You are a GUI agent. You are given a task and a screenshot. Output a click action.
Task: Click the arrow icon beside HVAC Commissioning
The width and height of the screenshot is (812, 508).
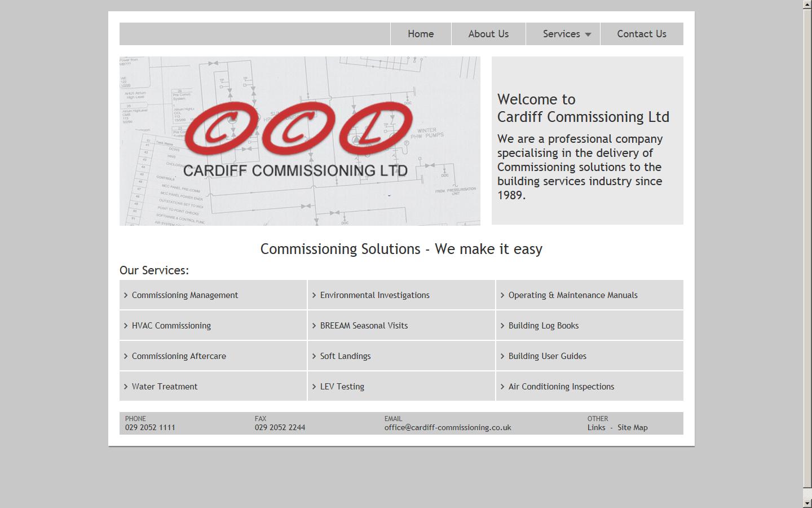[x=126, y=325]
